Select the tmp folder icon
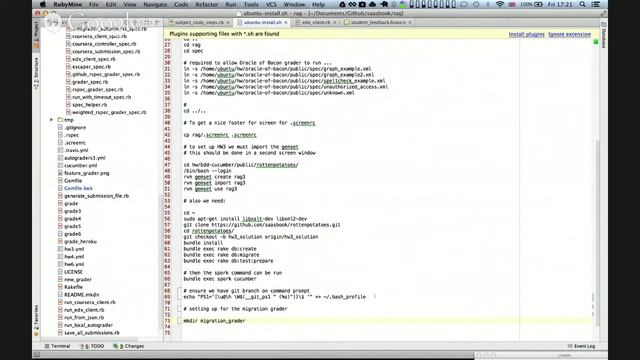 [x=60, y=120]
